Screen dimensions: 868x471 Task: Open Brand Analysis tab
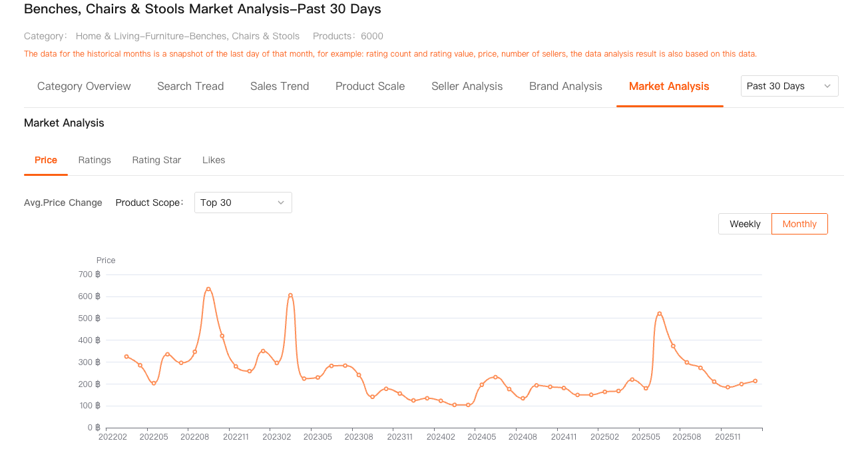pos(565,87)
